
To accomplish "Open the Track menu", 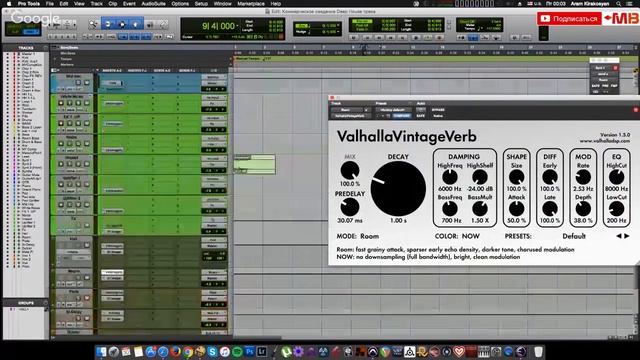I will tap(96, 4).
